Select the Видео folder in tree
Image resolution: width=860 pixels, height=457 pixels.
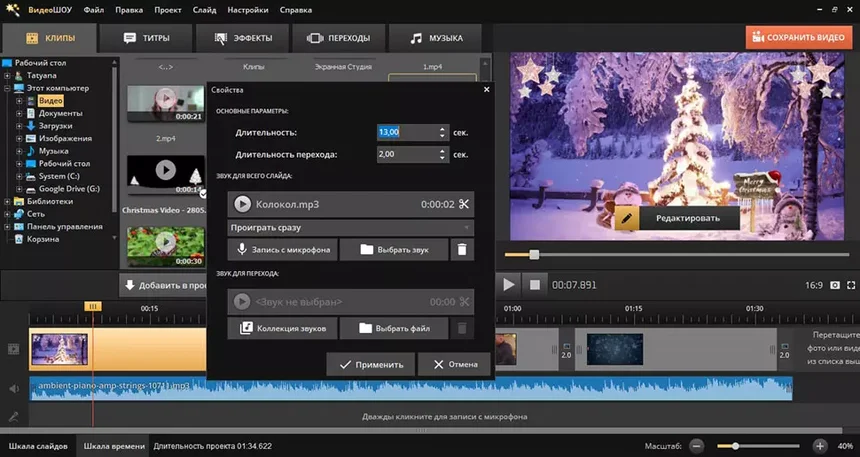[x=50, y=101]
